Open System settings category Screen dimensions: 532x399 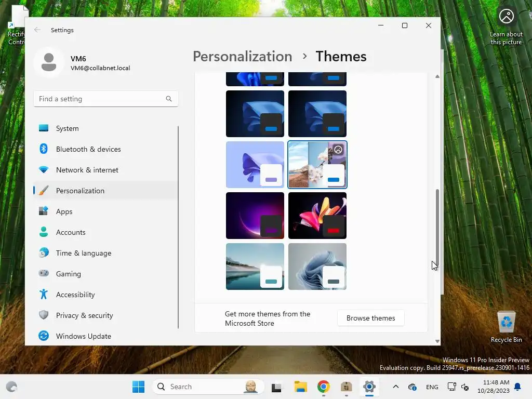pos(105,128)
